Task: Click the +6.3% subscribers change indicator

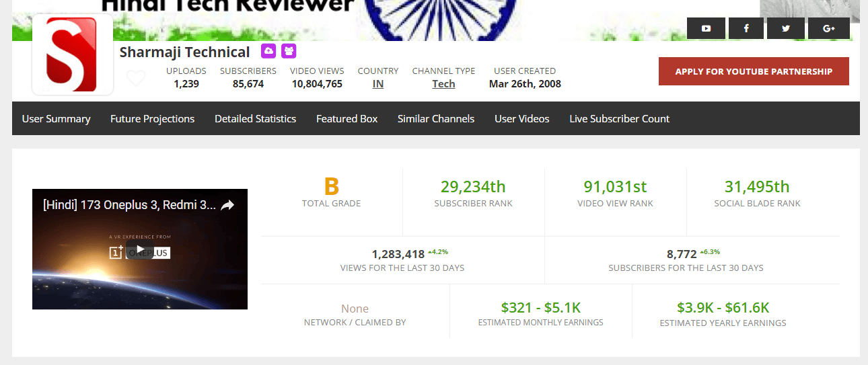Action: pyautogui.click(x=710, y=252)
